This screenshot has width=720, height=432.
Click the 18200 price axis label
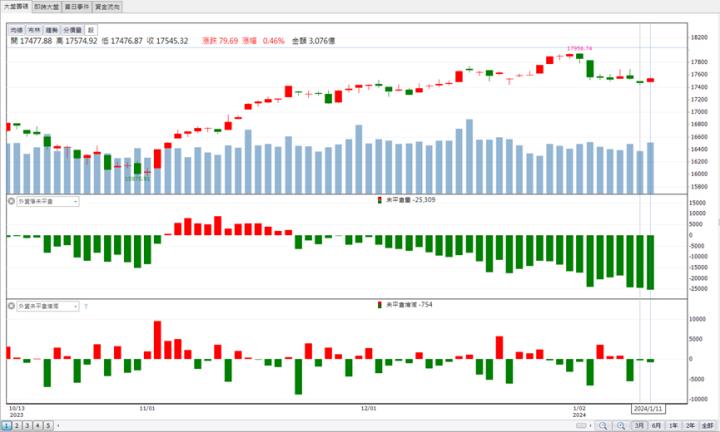coord(698,37)
